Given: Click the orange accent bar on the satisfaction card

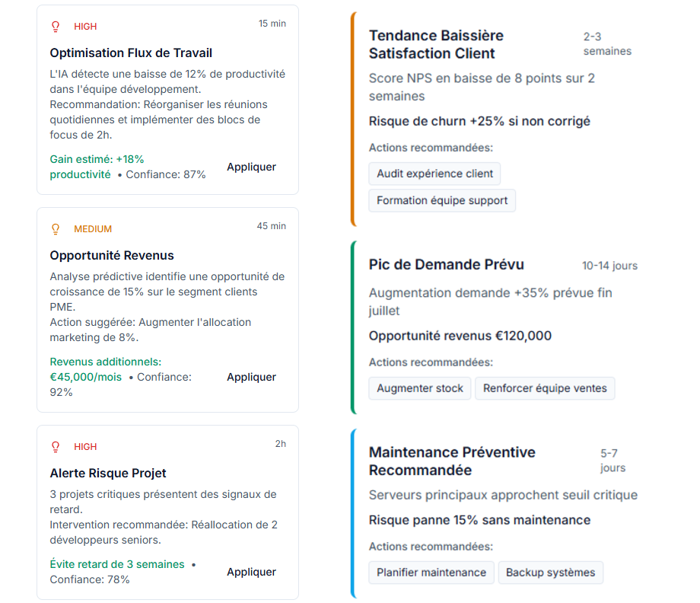Looking at the screenshot, I should [353, 120].
